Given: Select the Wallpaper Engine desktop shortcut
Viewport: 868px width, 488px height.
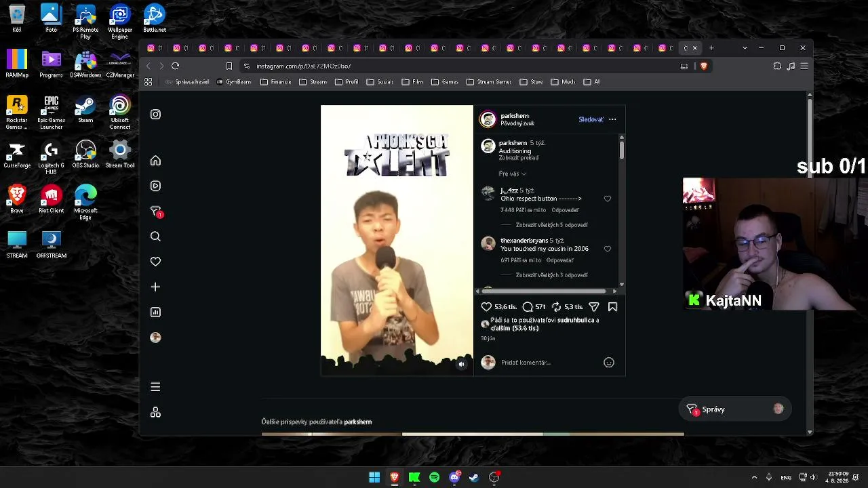Looking at the screenshot, I should point(120,22).
